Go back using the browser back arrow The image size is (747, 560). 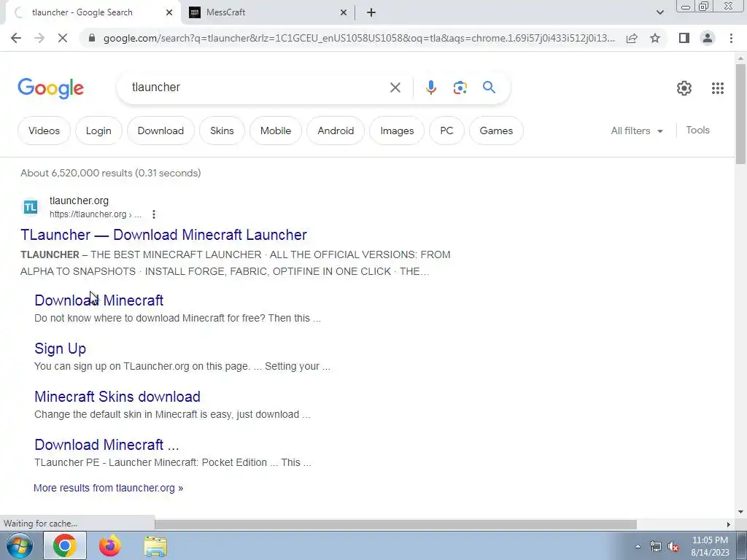coord(16,38)
